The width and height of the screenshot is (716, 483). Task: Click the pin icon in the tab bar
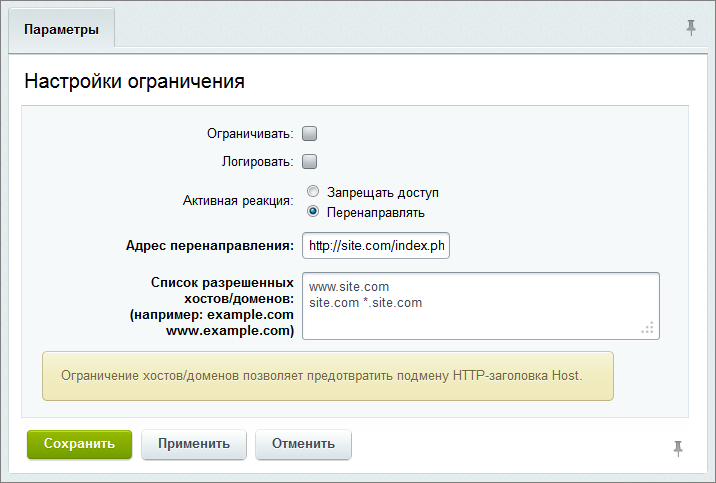(691, 28)
